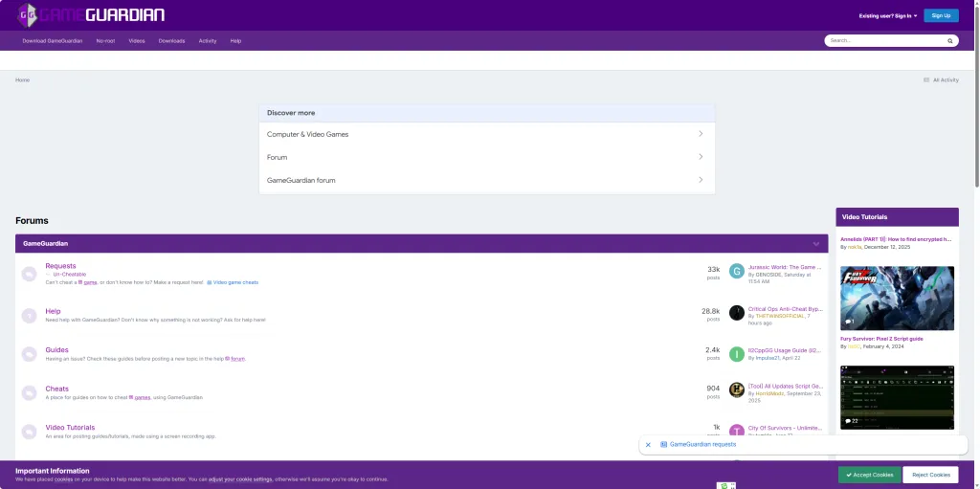980x489 pixels.
Task: Open the Downloads menu item
Action: pos(171,40)
